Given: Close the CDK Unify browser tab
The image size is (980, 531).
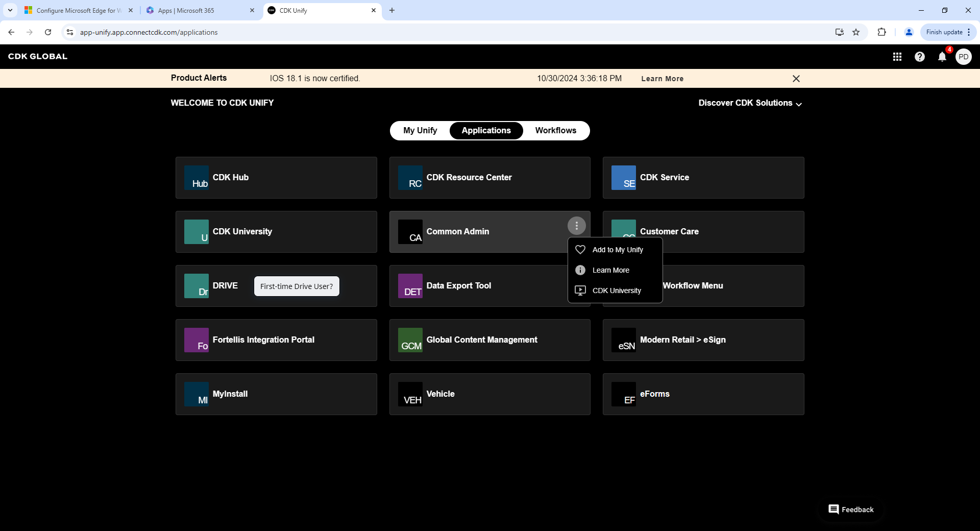Looking at the screenshot, I should tap(374, 10).
